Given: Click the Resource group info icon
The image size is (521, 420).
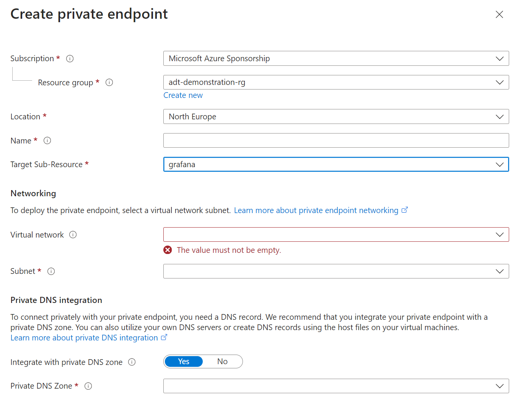Looking at the screenshot, I should [109, 82].
